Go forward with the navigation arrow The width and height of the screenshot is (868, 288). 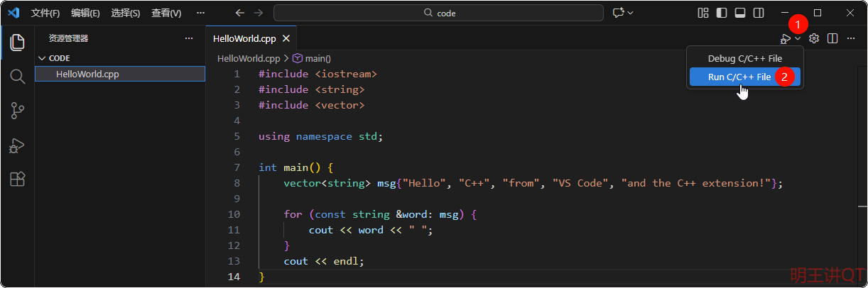pyautogui.click(x=259, y=13)
